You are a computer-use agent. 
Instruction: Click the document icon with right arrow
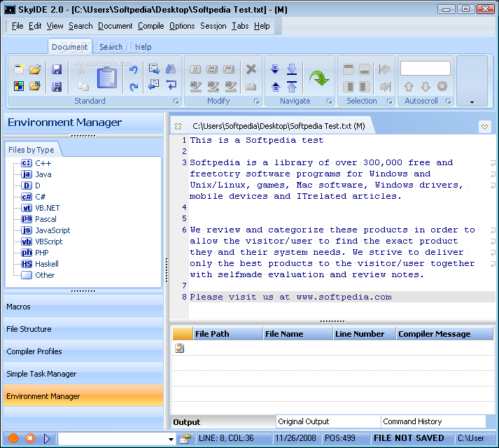(154, 69)
